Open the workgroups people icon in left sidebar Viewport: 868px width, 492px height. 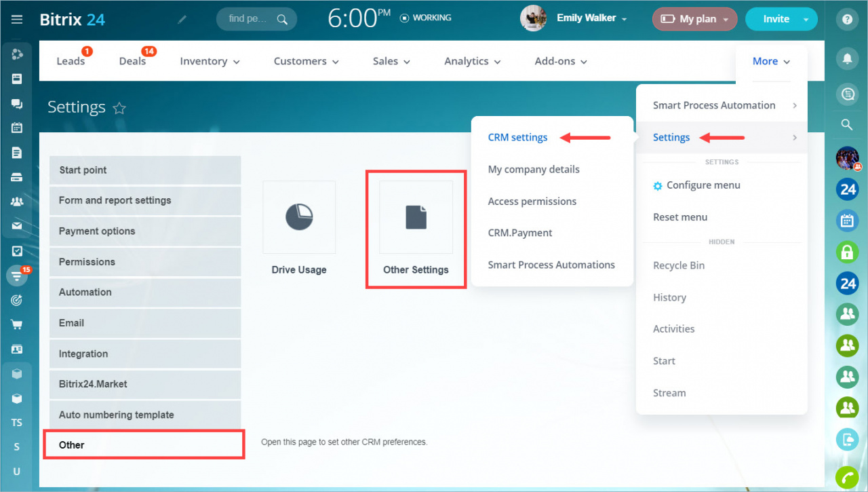click(x=17, y=202)
